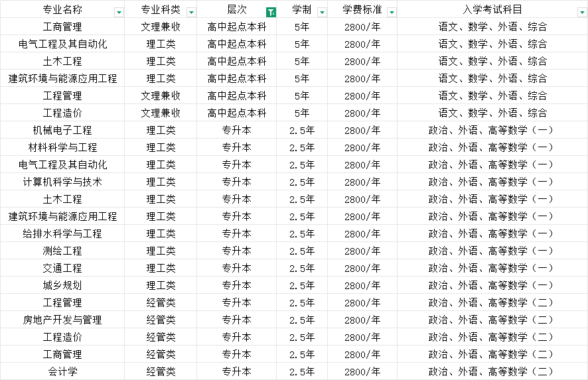Screen dimensions: 588x380
Task: Click the 材料科学与工程 cell
Action: click(x=62, y=147)
